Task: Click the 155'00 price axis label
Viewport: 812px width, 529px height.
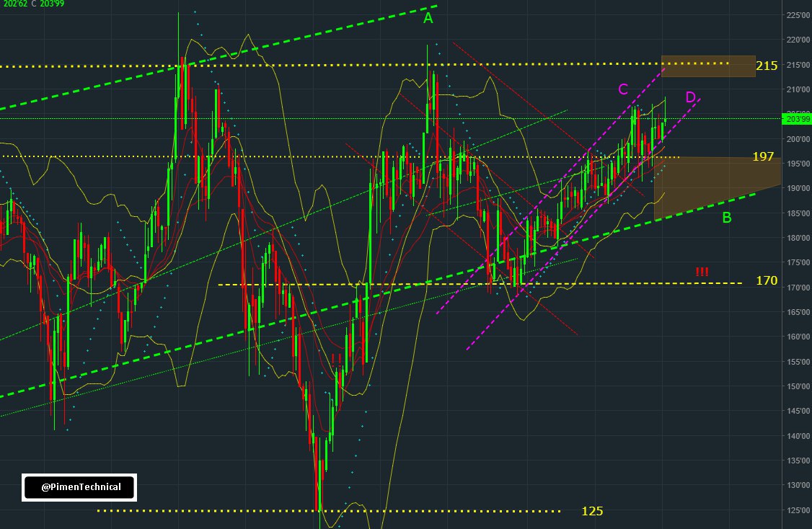Action: [x=798, y=362]
